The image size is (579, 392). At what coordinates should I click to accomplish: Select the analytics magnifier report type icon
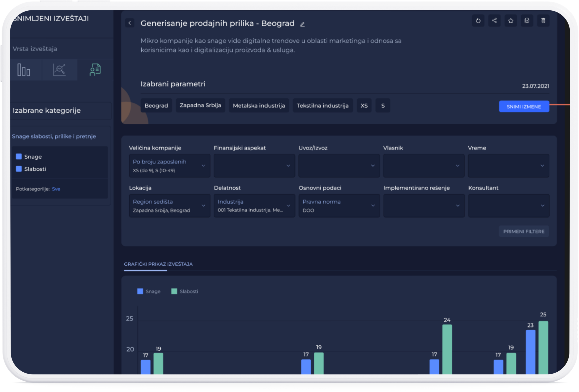pos(59,70)
